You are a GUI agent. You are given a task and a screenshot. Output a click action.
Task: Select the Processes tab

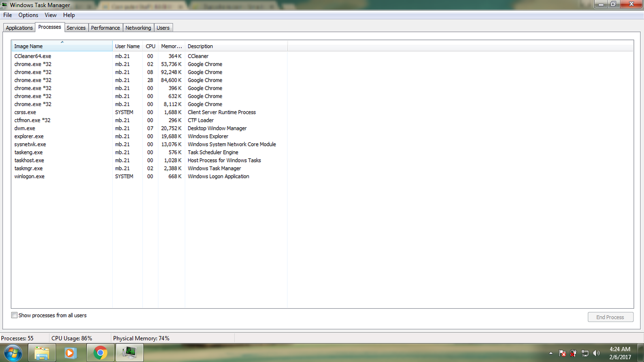point(49,27)
